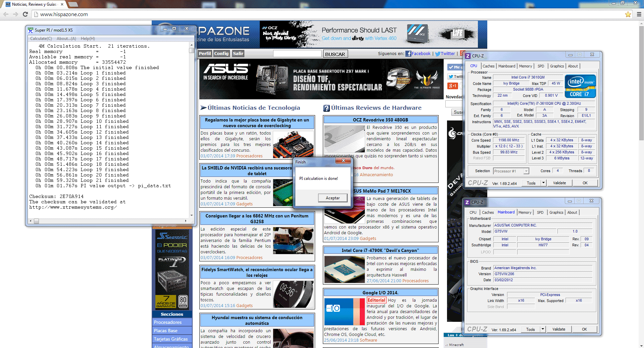Viewport: 644px width, 348px height.
Task: Select Graphics tab in lower CPU-Z window
Action: click(x=556, y=212)
